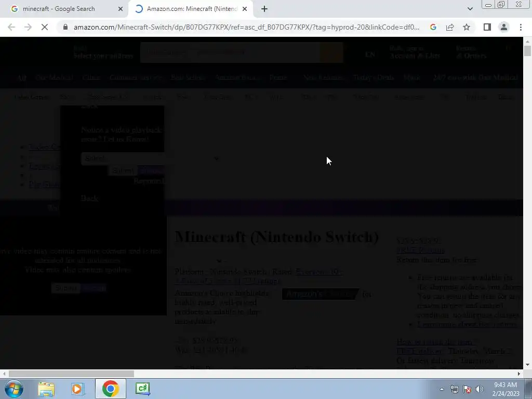This screenshot has width=532, height=399.
Task: Bookmark this page with the star icon
Action: [467, 27]
